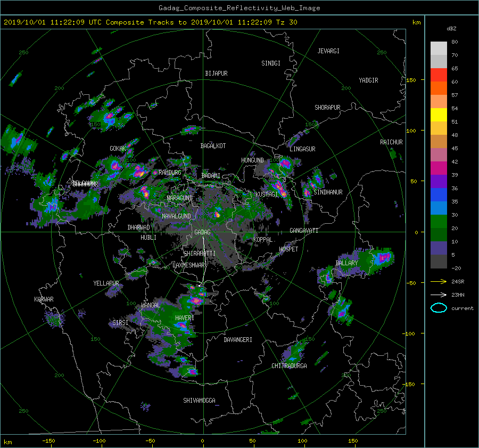This screenshot has width=479, height=448.
Task: Click the HUNGUND city label
Action: pyautogui.click(x=252, y=160)
